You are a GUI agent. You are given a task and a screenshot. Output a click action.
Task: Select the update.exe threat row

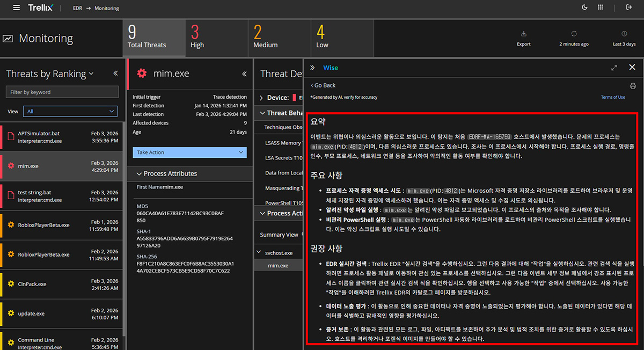click(62, 313)
